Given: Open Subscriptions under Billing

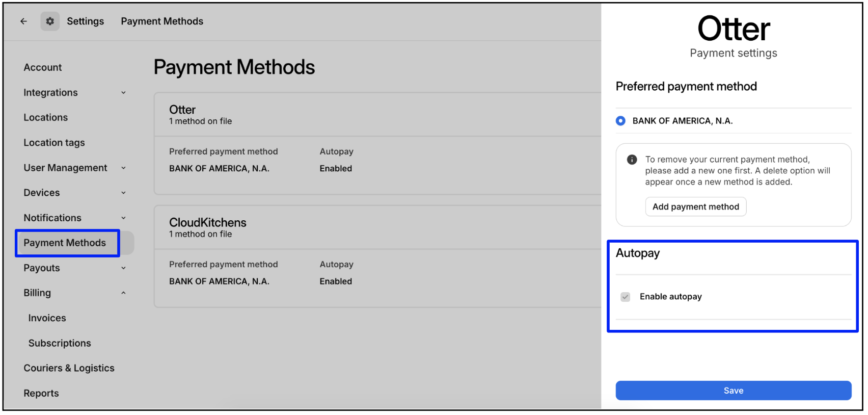Looking at the screenshot, I should 60,343.
